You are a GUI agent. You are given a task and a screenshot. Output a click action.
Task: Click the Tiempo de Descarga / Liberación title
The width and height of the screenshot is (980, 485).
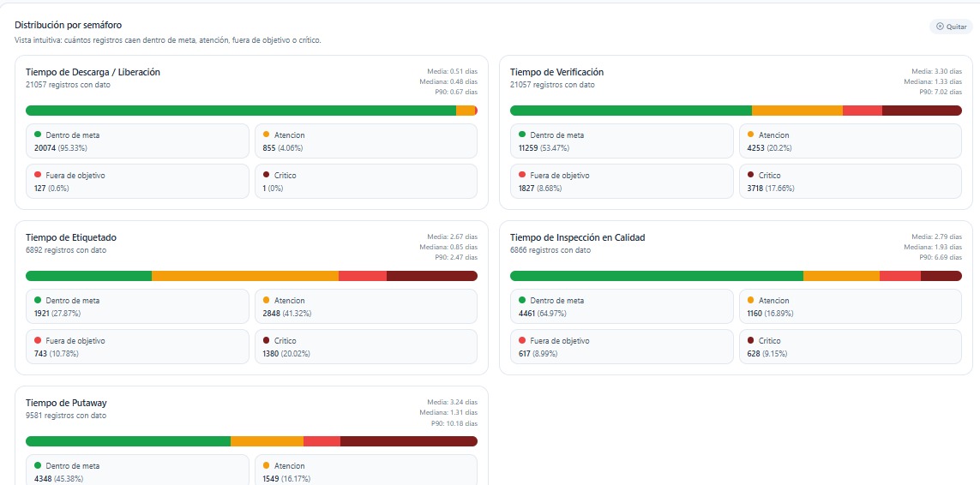point(93,72)
